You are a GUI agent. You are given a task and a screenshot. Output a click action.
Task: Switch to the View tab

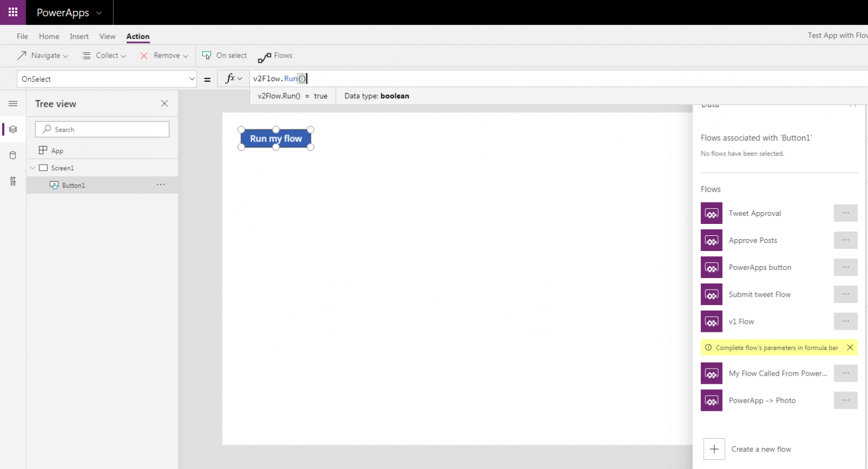pyautogui.click(x=107, y=36)
